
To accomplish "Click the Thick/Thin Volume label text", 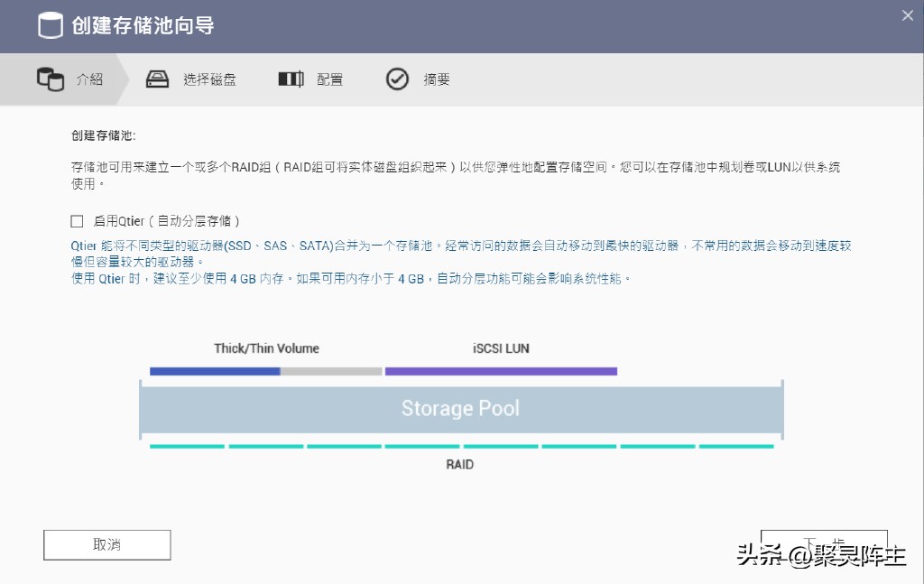I will click(265, 348).
